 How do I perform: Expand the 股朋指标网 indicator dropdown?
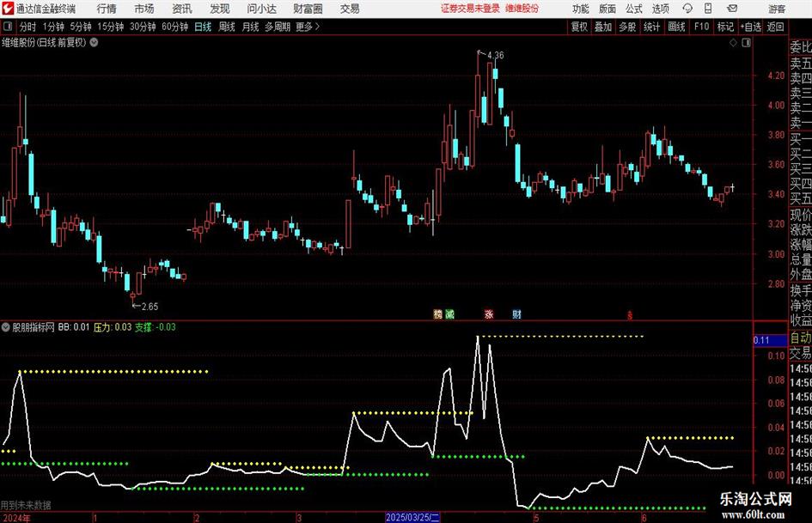(6, 327)
